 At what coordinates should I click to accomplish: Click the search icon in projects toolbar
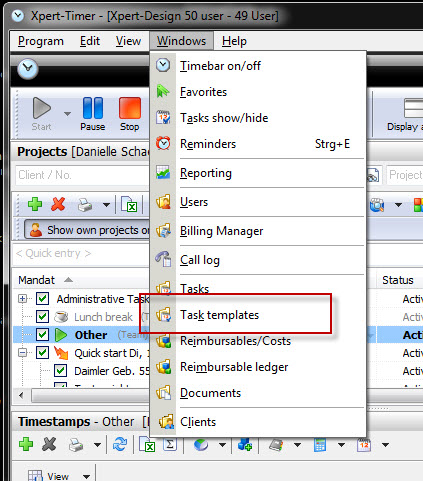377,205
